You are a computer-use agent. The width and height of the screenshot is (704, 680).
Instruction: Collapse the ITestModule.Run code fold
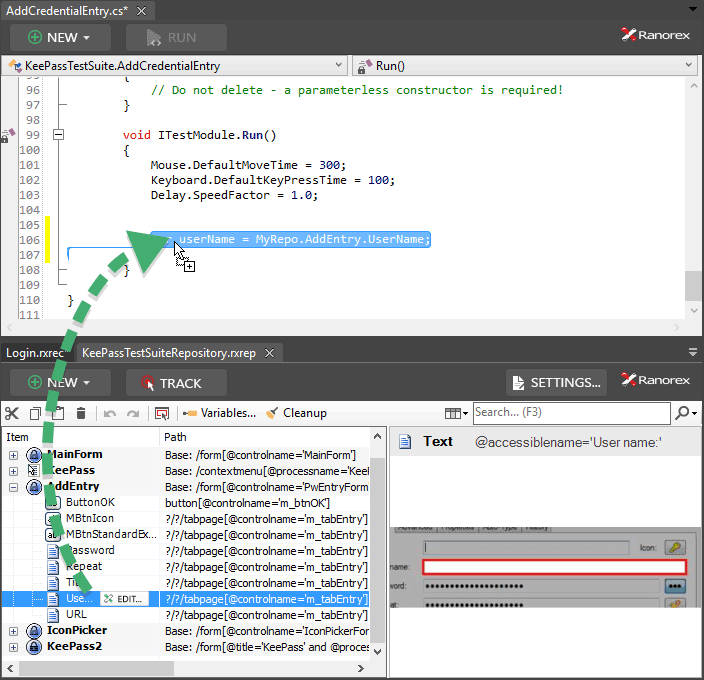click(58, 134)
